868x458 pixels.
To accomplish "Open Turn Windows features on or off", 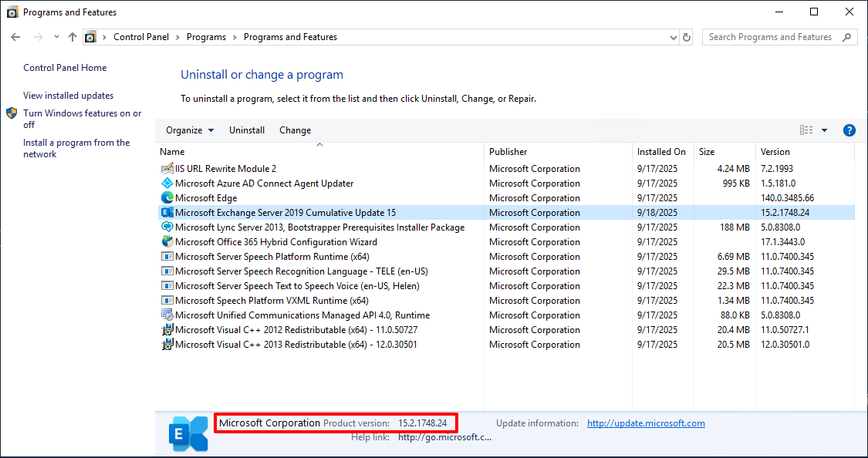I will tap(82, 119).
